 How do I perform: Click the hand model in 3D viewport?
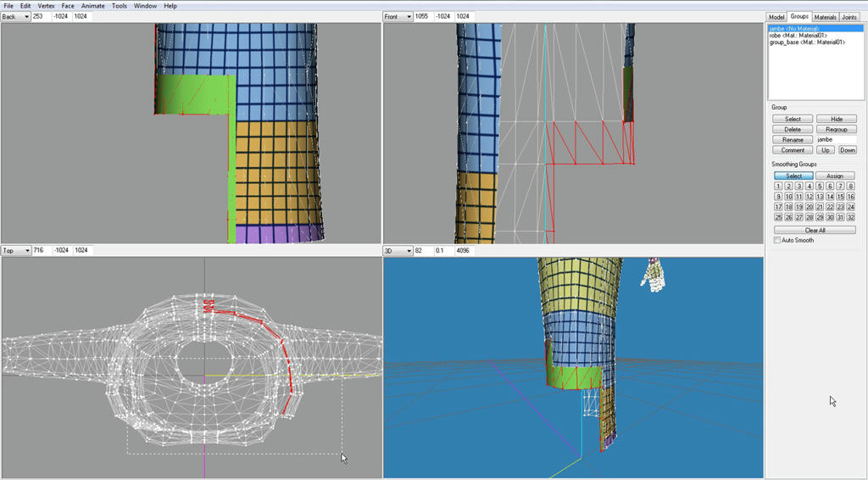654,275
